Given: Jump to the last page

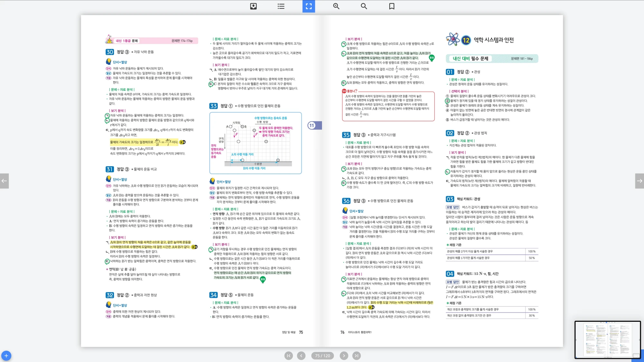Looking at the screenshot, I should coord(356,356).
